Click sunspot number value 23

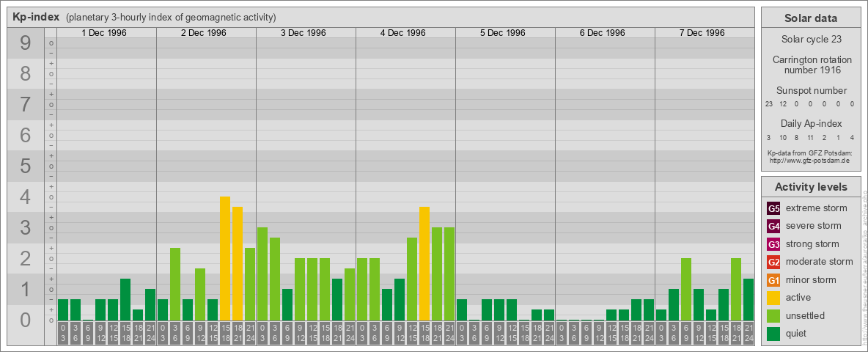769,104
